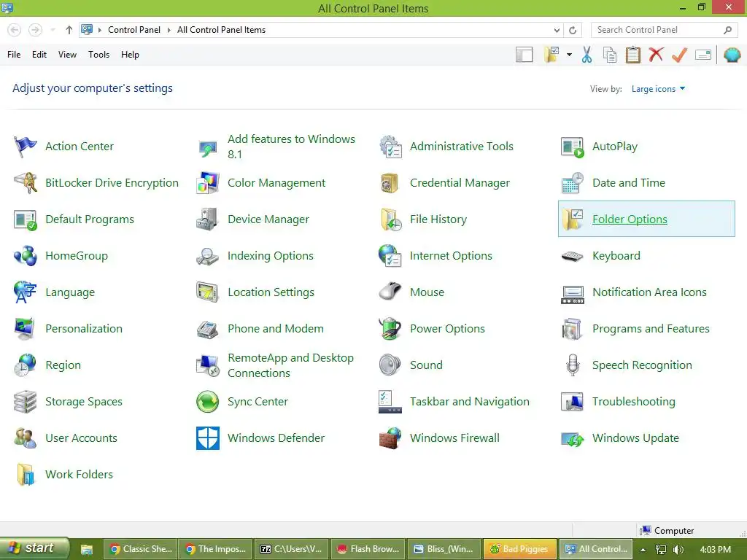Click the refresh button by address bar

tap(573, 30)
